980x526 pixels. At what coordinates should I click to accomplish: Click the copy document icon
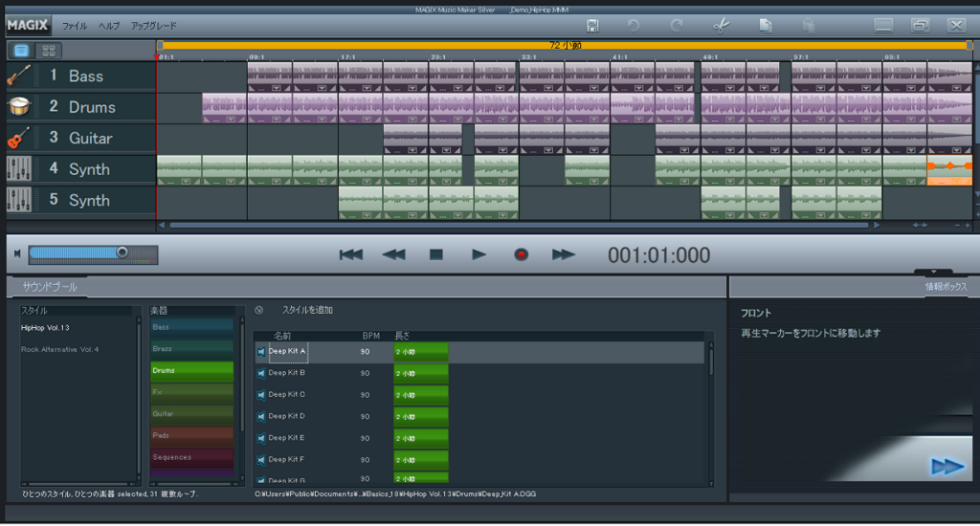tap(765, 26)
